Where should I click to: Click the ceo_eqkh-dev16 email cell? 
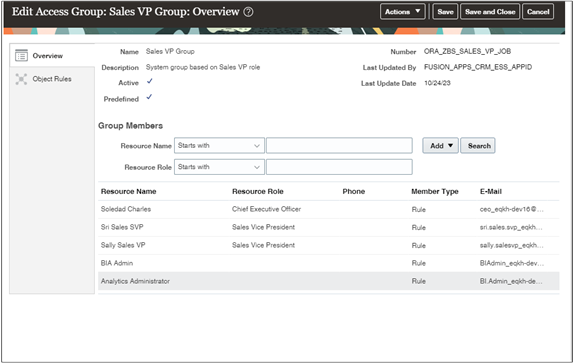[x=511, y=209]
